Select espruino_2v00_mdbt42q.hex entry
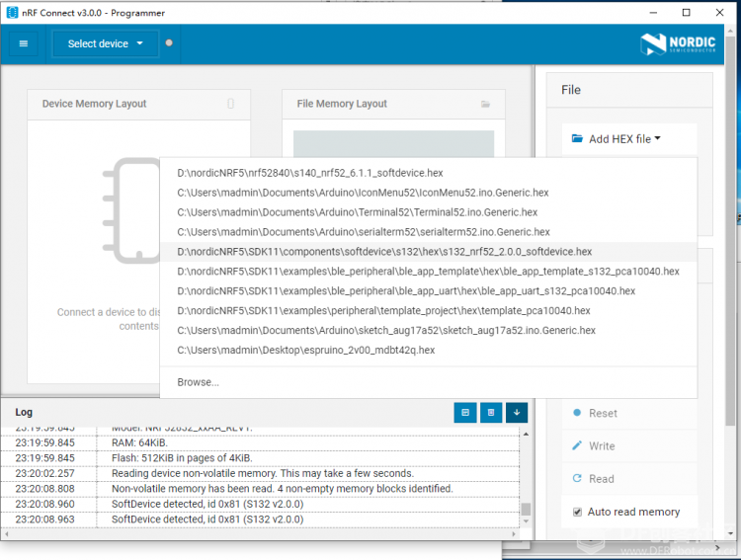Image resolution: width=741 pixels, height=560 pixels. 429,351
